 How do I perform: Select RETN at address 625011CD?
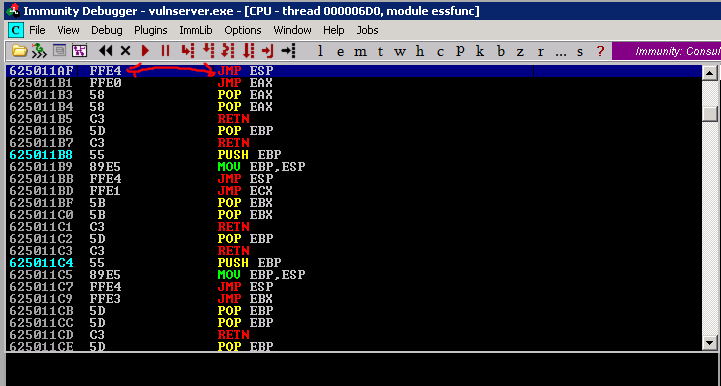coord(234,334)
